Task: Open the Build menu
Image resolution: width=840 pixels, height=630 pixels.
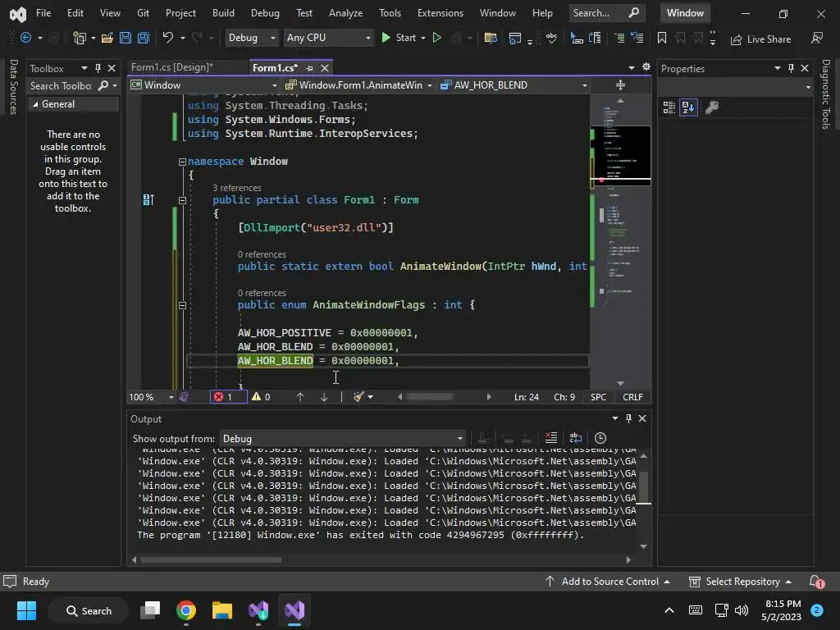Action: 223,13
